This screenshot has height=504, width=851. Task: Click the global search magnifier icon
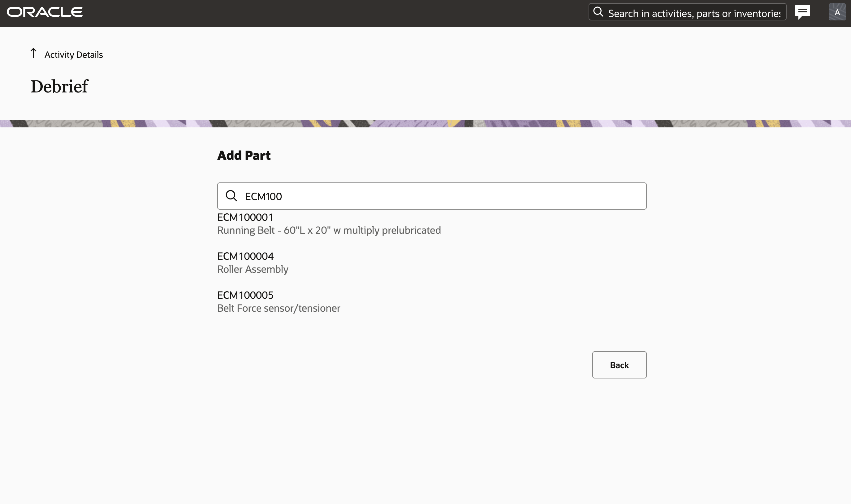(598, 12)
